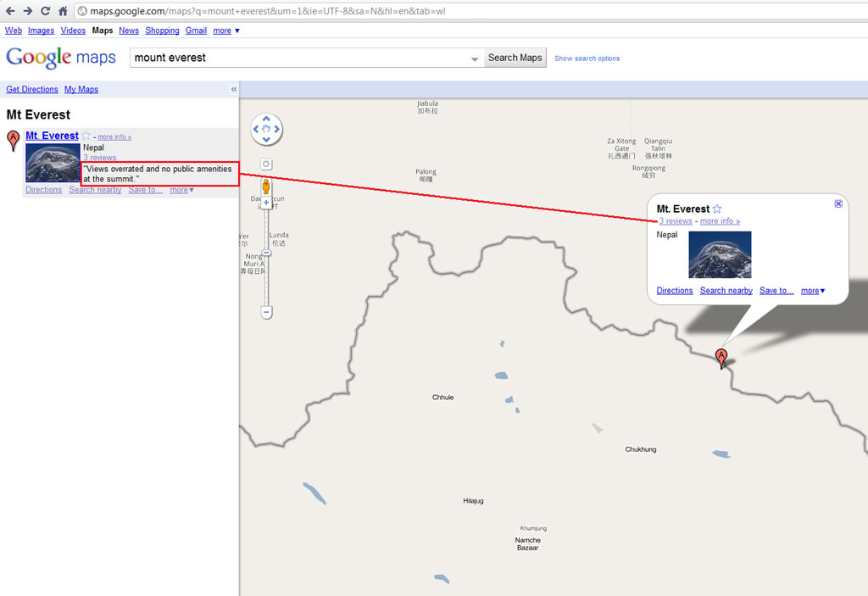The width and height of the screenshot is (868, 596).
Task: Switch to the Images tab
Action: [41, 31]
